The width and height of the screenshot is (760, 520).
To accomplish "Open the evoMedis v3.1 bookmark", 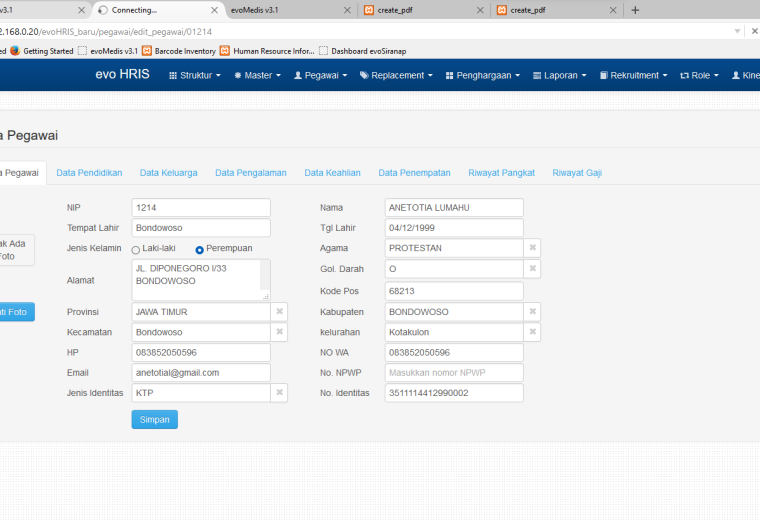I will pyautogui.click(x=108, y=51).
